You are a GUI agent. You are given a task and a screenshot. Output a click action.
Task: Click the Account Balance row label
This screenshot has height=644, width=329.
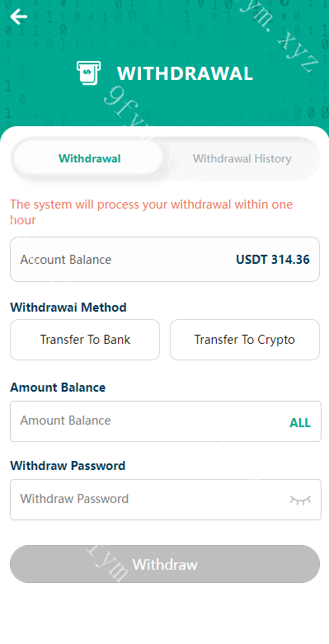[66, 260]
